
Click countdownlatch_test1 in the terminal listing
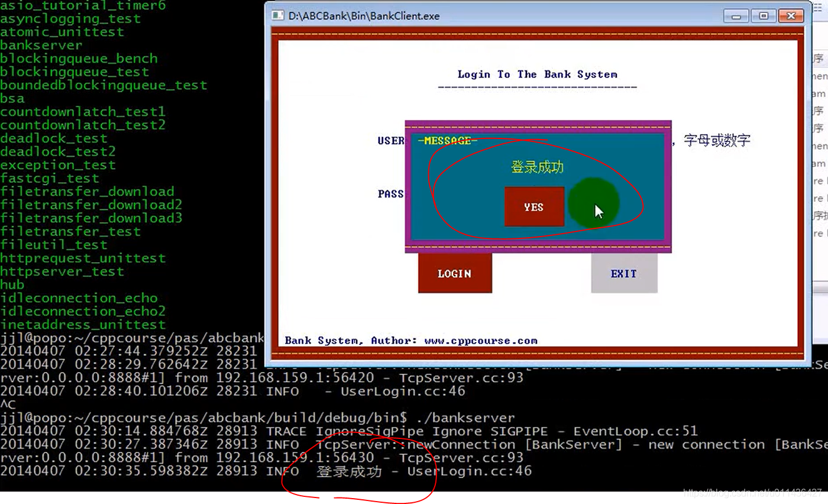click(x=83, y=112)
